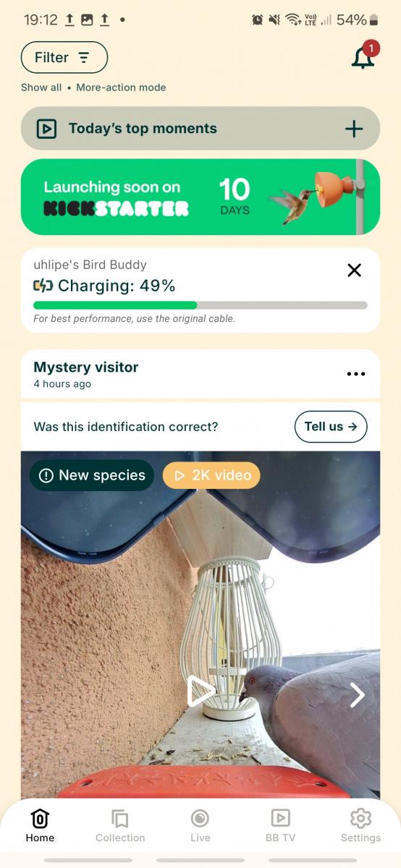This screenshot has height=868, width=401.
Task: Go to the BB TV tab
Action: 280,826
